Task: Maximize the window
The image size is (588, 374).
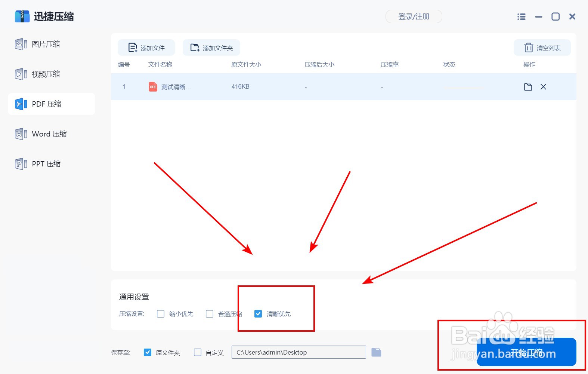Action: [x=555, y=16]
